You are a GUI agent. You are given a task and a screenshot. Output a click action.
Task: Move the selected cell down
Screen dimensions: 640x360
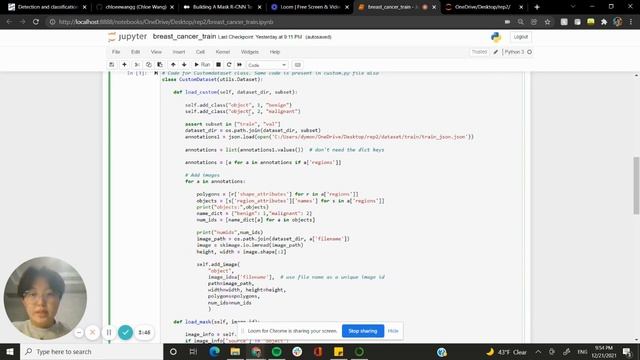pos(184,64)
